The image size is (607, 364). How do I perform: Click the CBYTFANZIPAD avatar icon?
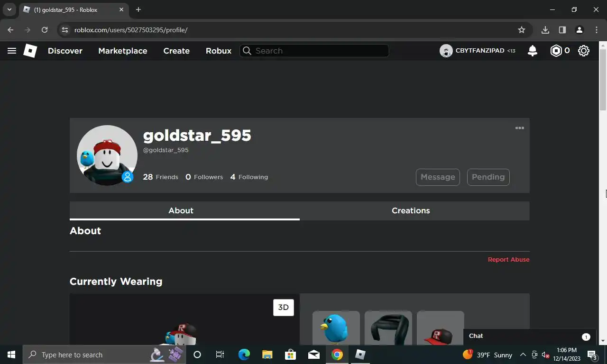coord(446,51)
